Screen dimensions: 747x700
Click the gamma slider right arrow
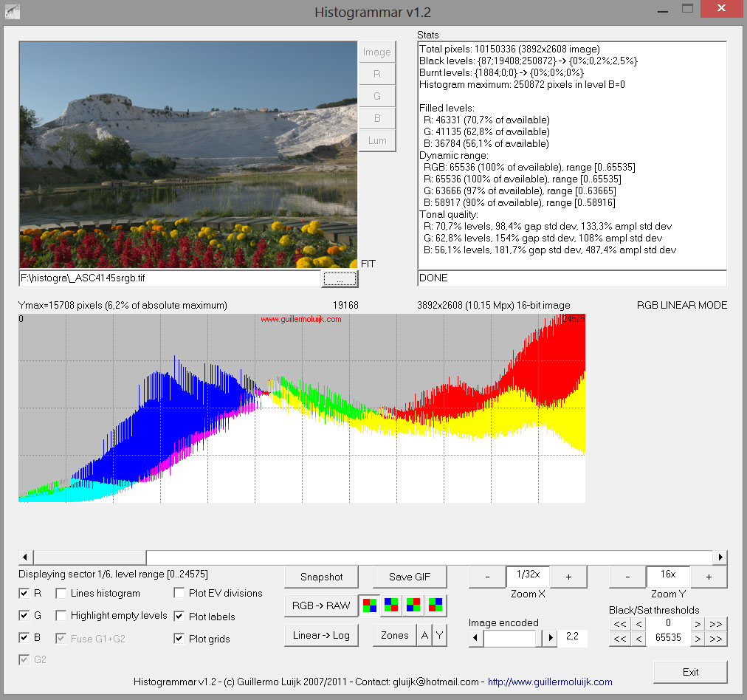(550, 637)
